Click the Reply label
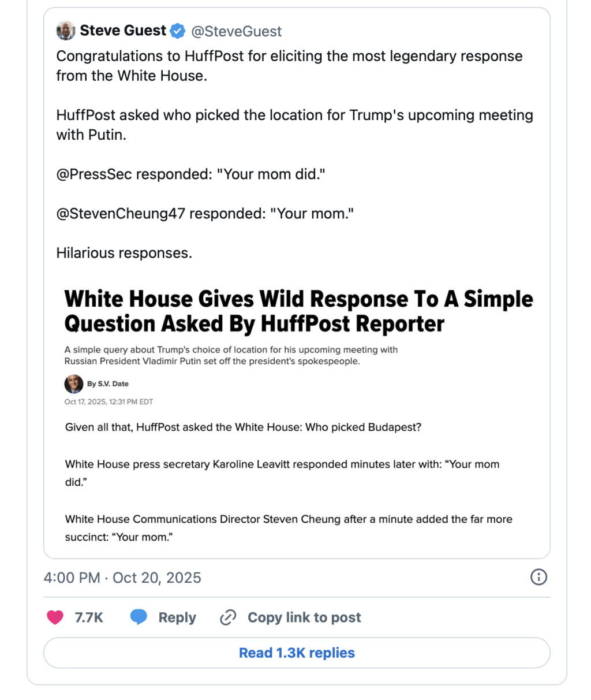Image resolution: width=591 pixels, height=700 pixels. [177, 617]
